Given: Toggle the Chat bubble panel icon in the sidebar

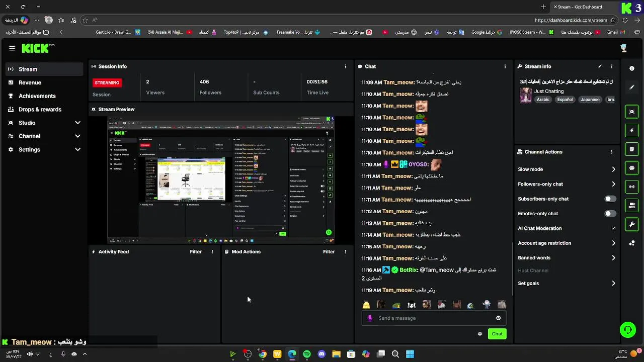Looking at the screenshot, I should point(632,168).
